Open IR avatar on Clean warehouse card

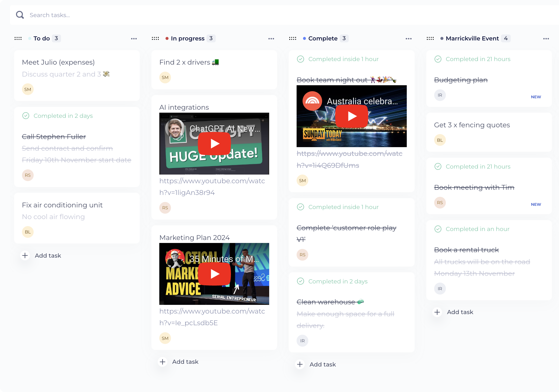303,341
